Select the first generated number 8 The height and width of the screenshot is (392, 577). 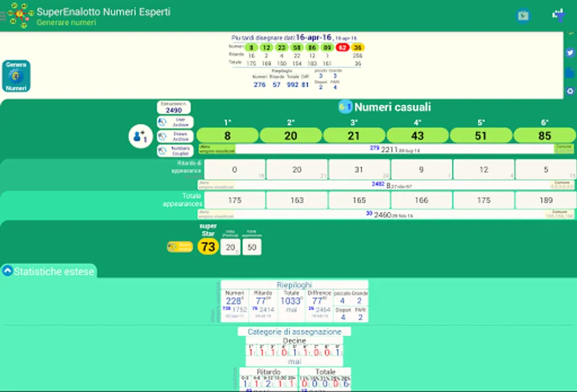click(x=228, y=136)
